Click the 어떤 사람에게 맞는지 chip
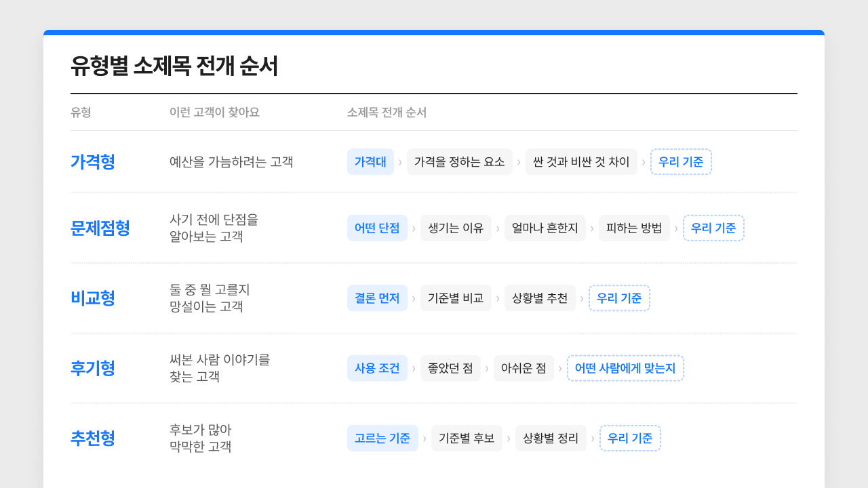Image resolution: width=868 pixels, height=488 pixels. point(625,369)
